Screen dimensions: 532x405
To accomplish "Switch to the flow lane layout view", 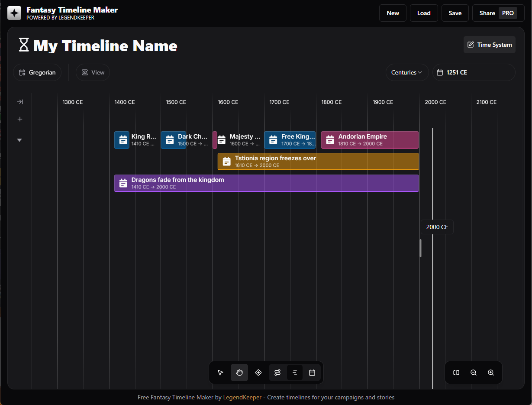I will (277, 373).
